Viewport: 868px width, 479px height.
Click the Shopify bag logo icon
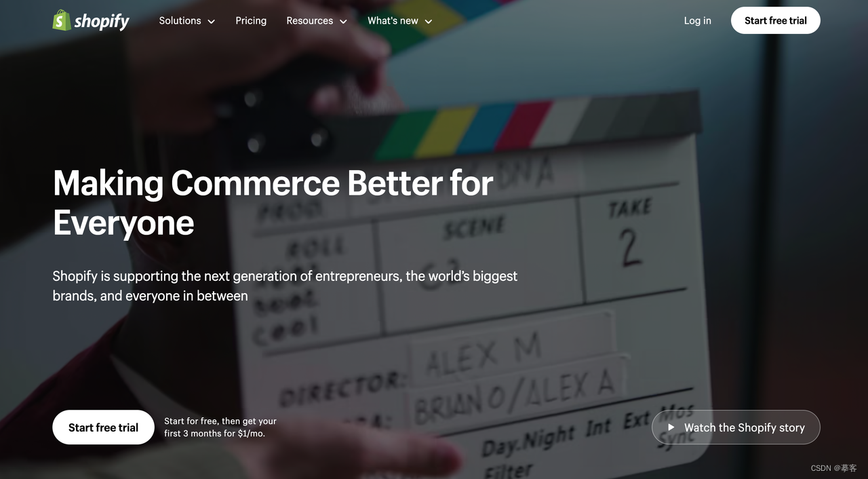click(62, 20)
